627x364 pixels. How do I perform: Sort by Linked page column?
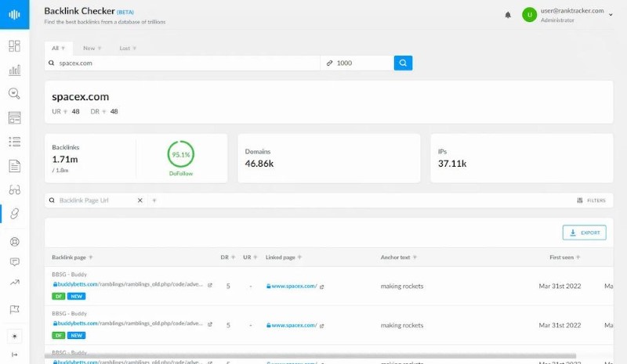284,258
